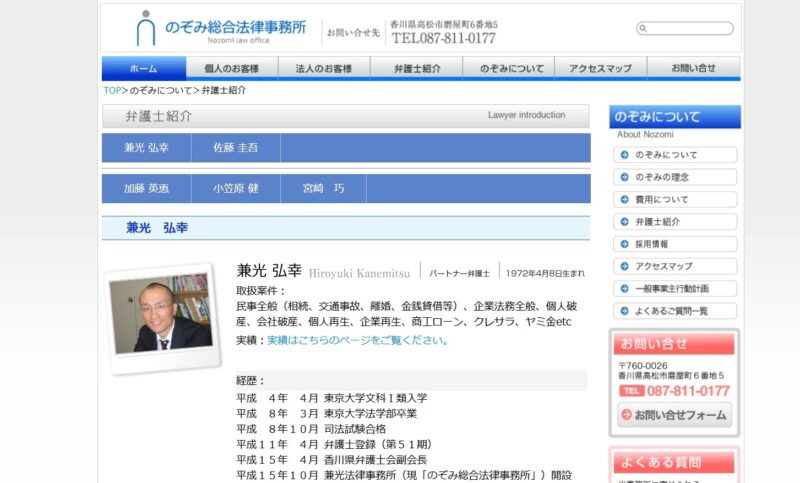Click the パートナー弁護士 label
Screen dimensions: 800x483
click(x=459, y=274)
